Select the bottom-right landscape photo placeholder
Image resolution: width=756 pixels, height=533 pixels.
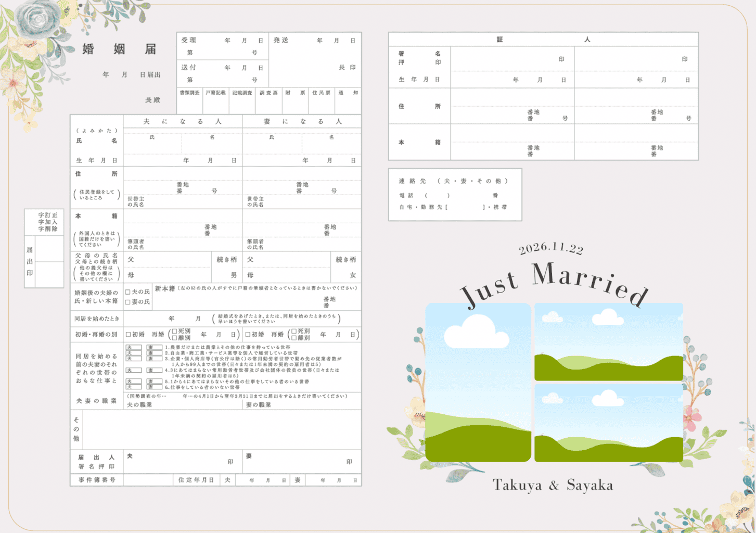point(608,423)
